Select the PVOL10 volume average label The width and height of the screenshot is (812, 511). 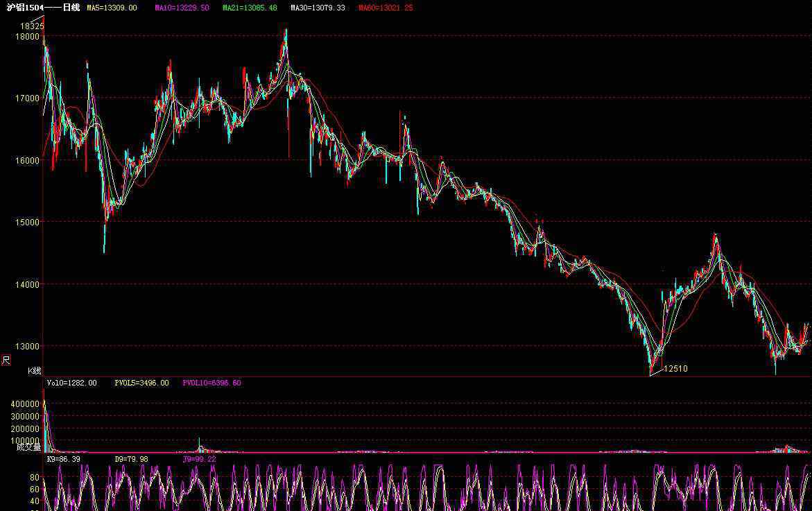click(211, 383)
